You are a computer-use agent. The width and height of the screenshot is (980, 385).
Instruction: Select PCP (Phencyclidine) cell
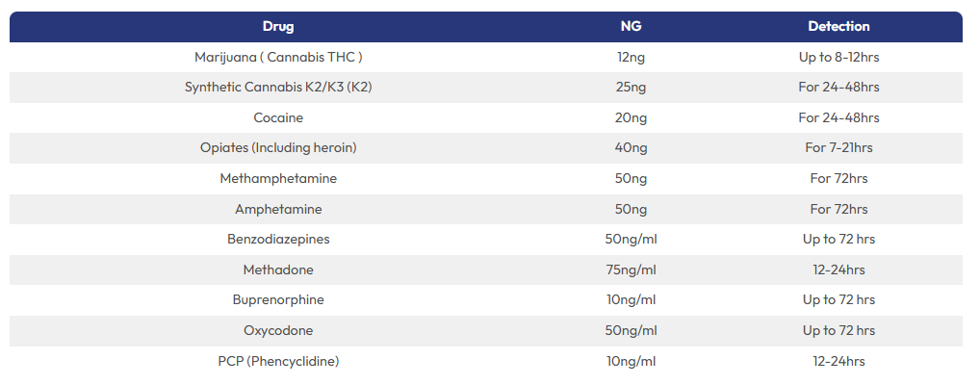click(x=278, y=361)
